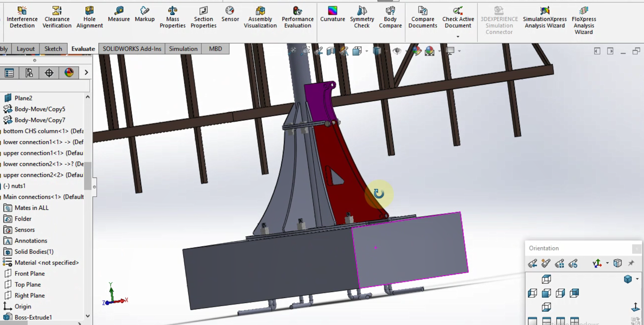Viewport: 644px width, 325px height.
Task: Pin the Orientation dialog
Action: point(631,263)
